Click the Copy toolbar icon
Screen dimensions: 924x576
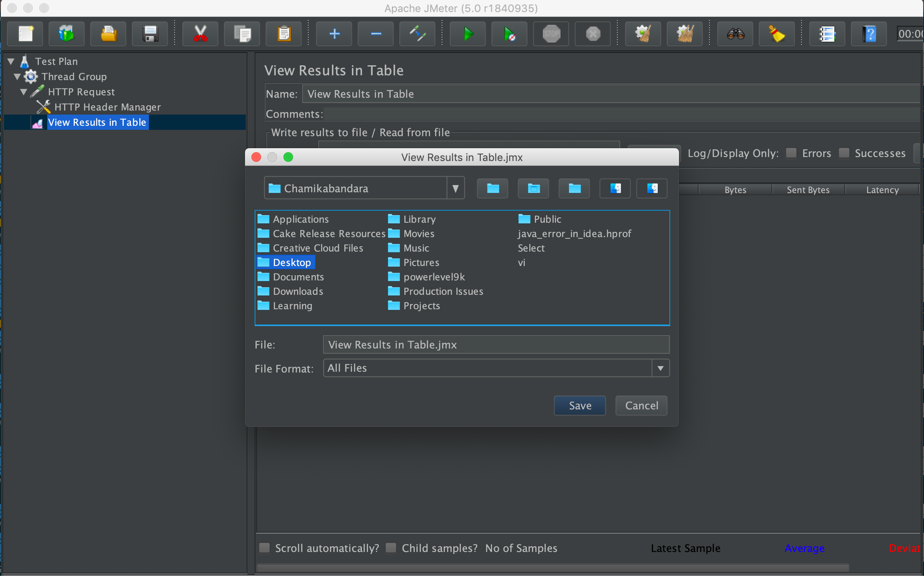coord(242,34)
